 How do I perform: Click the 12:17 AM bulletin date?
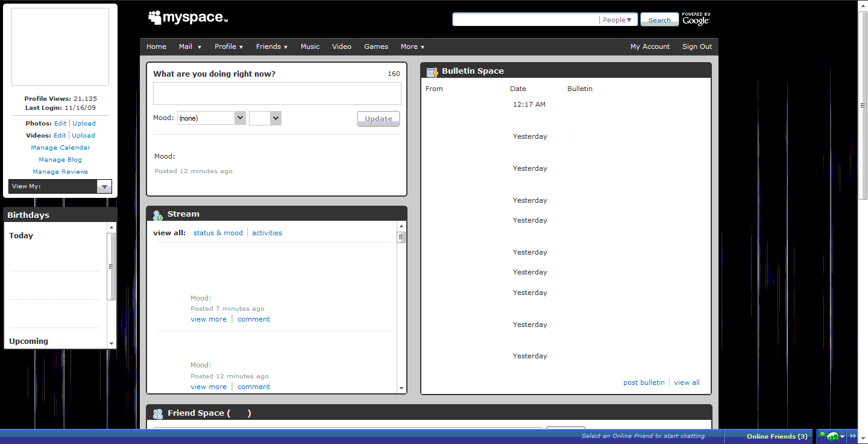click(x=529, y=104)
